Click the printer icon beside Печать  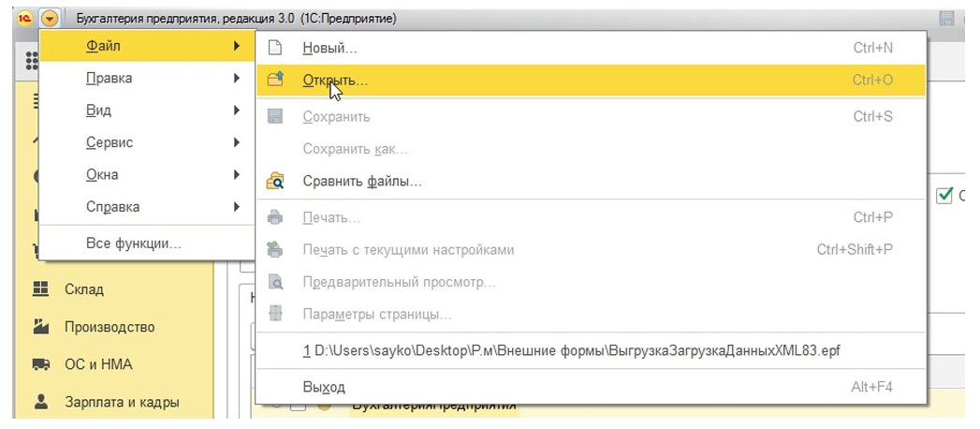[275, 217]
